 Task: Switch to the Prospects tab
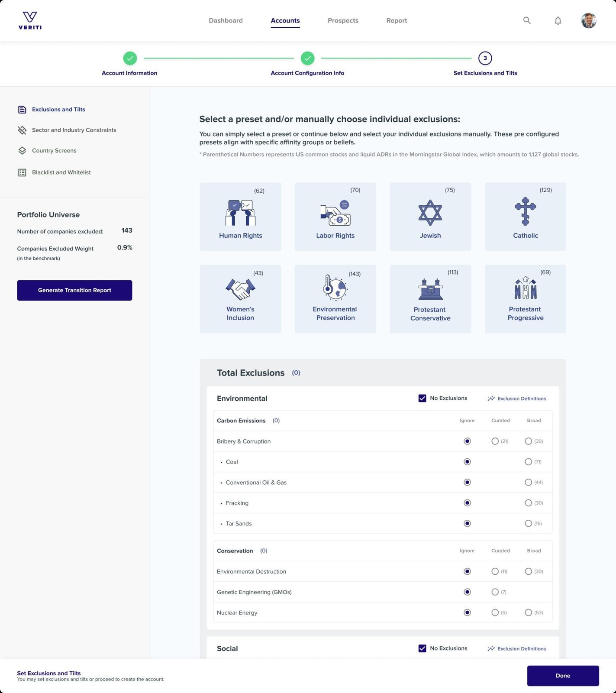(343, 20)
